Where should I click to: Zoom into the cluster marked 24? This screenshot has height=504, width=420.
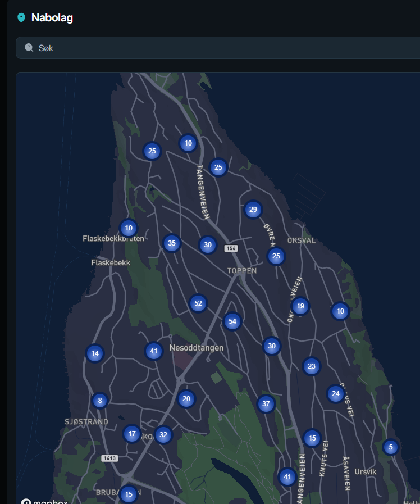(x=335, y=393)
